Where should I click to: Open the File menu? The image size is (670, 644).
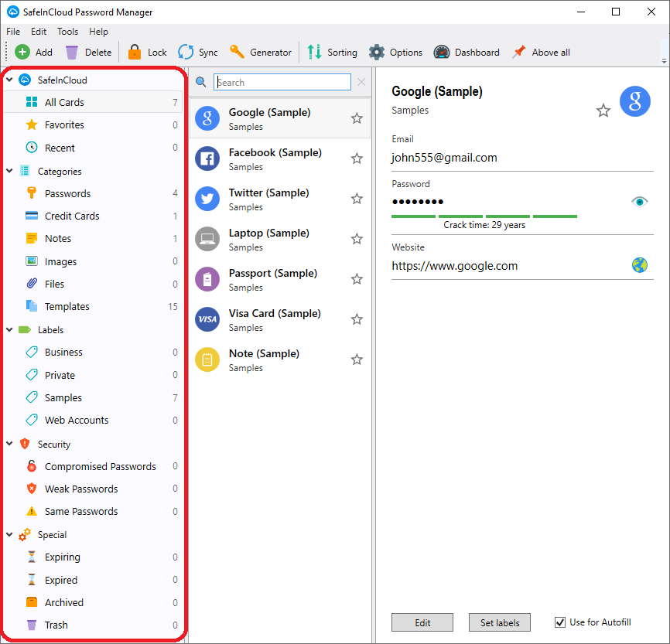(13, 32)
